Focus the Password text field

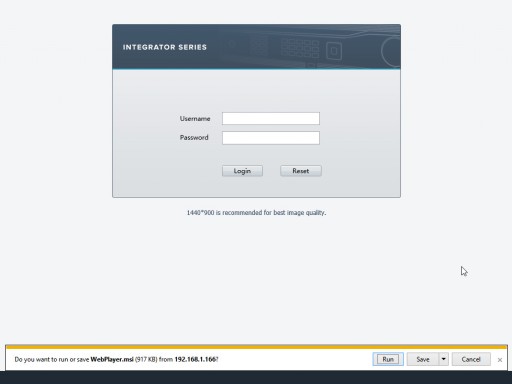click(x=271, y=138)
